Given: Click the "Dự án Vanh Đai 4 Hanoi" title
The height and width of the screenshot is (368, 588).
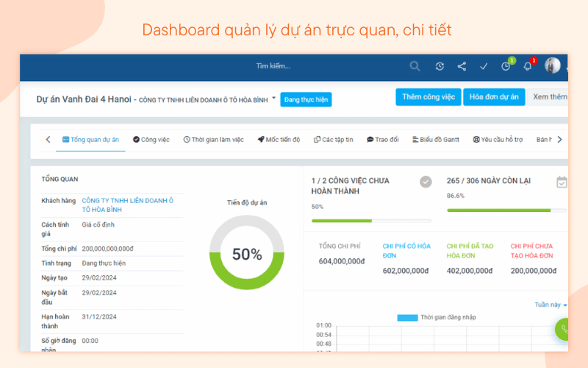Looking at the screenshot, I should [84, 99].
